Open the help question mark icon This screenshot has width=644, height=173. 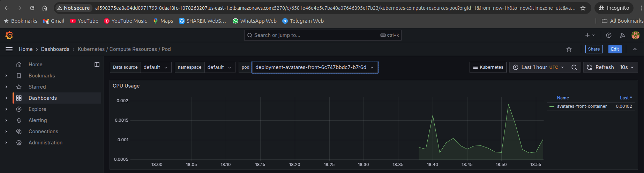[609, 35]
